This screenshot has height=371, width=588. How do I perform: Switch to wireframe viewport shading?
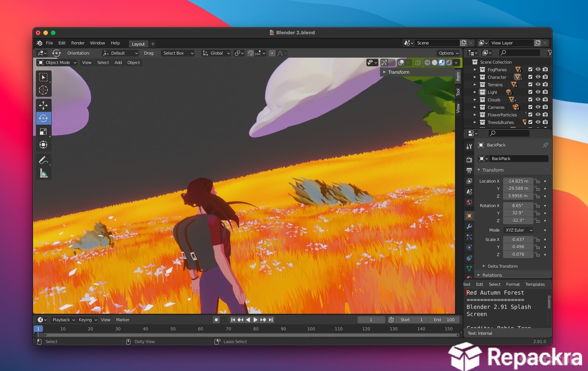pos(427,63)
